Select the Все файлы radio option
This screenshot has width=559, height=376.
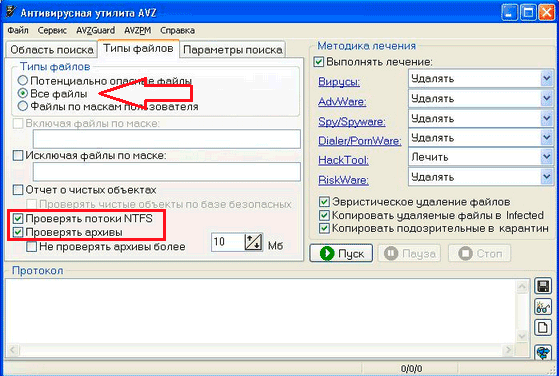tap(22, 93)
